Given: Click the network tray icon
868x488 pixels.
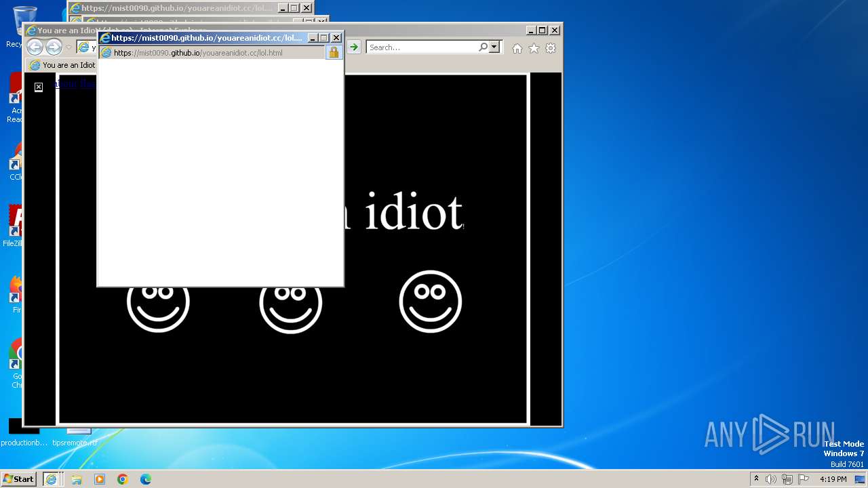Looking at the screenshot, I should coord(787,479).
